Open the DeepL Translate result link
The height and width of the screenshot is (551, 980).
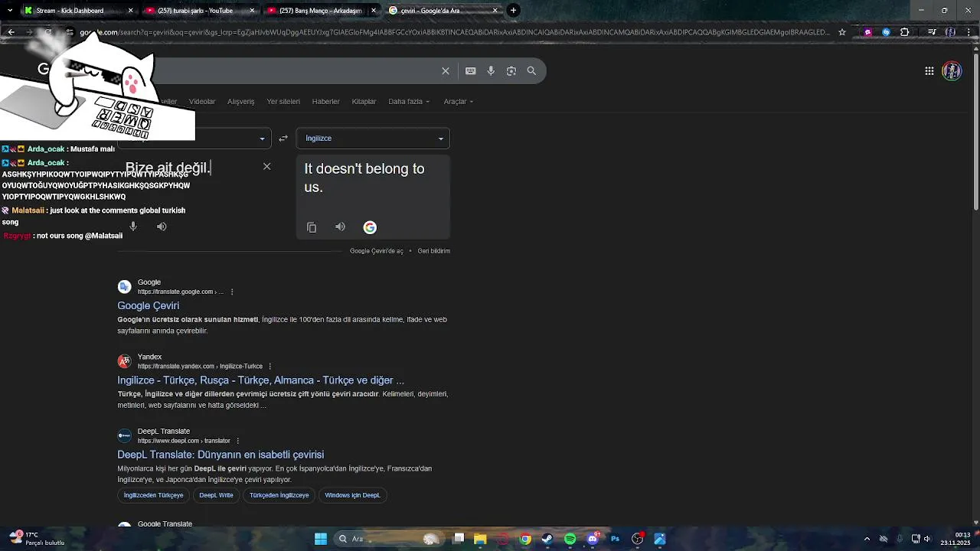pos(220,455)
